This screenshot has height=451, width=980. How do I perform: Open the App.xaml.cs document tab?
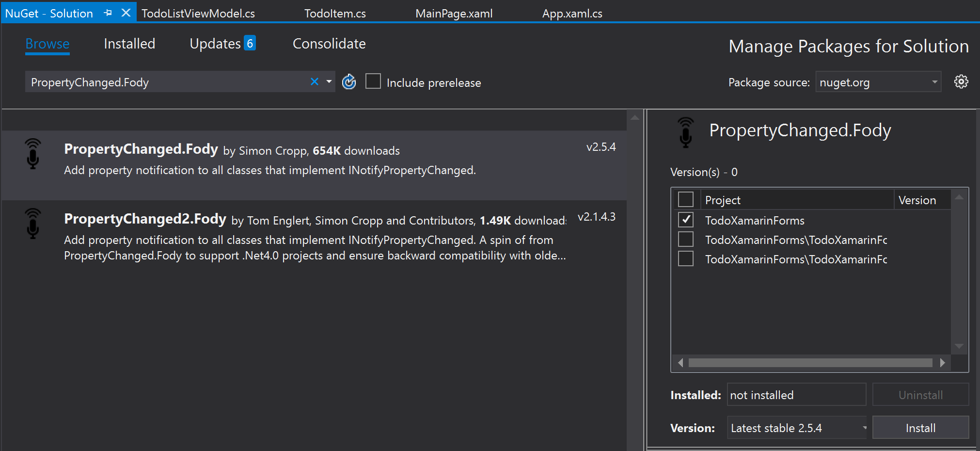(572, 13)
